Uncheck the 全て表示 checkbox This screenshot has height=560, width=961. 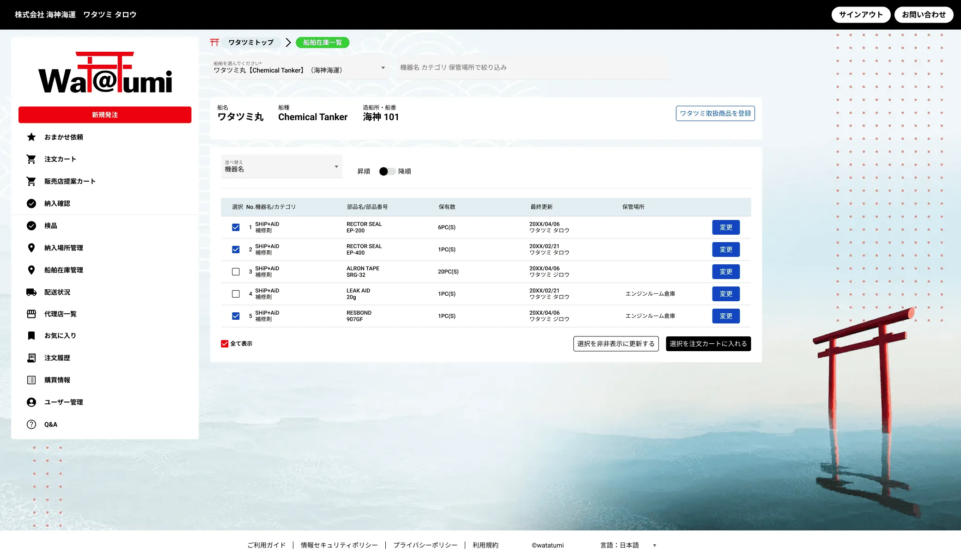click(225, 344)
